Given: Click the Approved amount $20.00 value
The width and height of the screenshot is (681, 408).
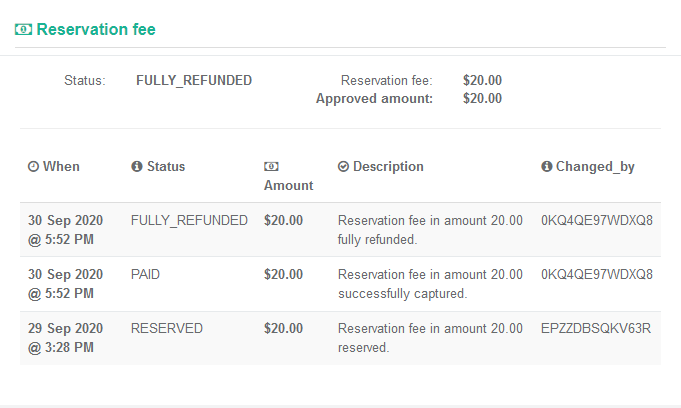Looking at the screenshot, I should point(482,99).
